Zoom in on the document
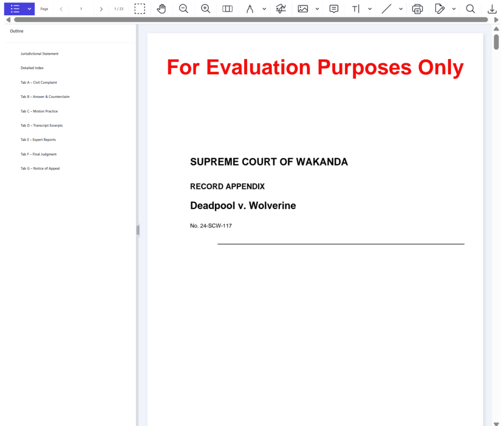This screenshot has height=426, width=504. (x=206, y=9)
